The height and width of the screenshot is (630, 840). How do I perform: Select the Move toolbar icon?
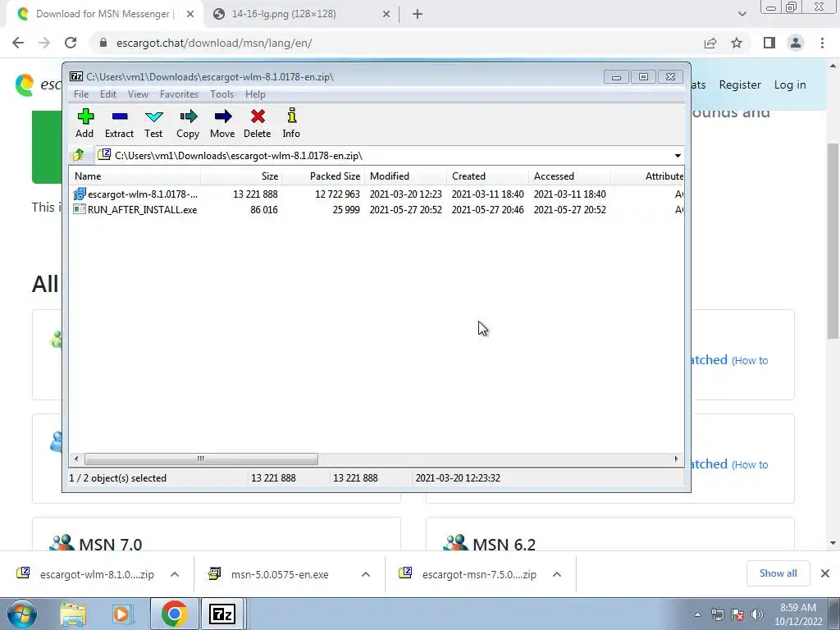point(222,124)
